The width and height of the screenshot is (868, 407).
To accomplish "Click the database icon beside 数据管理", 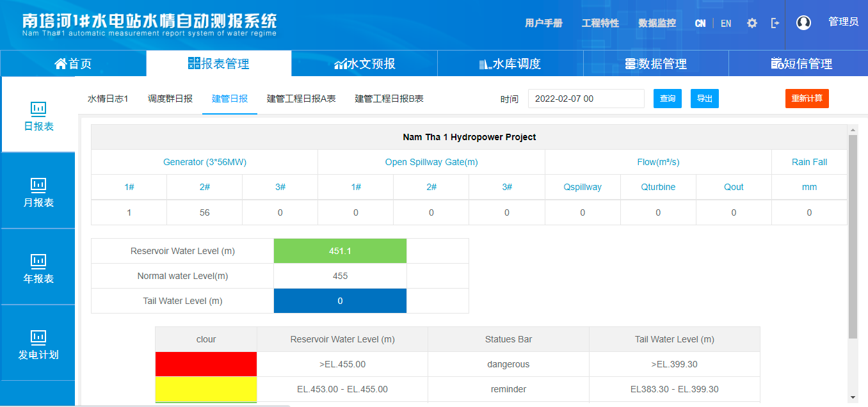I will [631, 64].
